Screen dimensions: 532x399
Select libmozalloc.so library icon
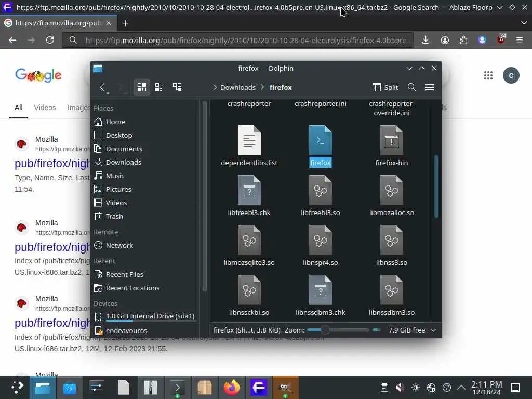[x=392, y=190]
